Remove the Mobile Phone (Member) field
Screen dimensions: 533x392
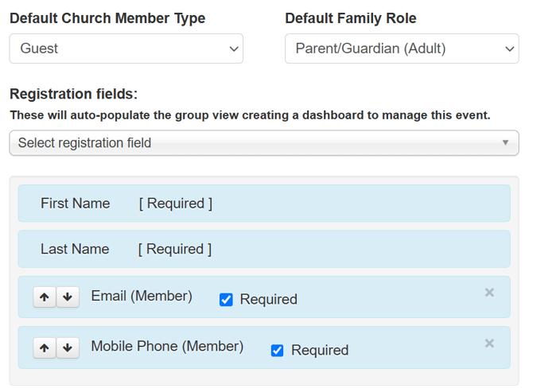point(489,343)
